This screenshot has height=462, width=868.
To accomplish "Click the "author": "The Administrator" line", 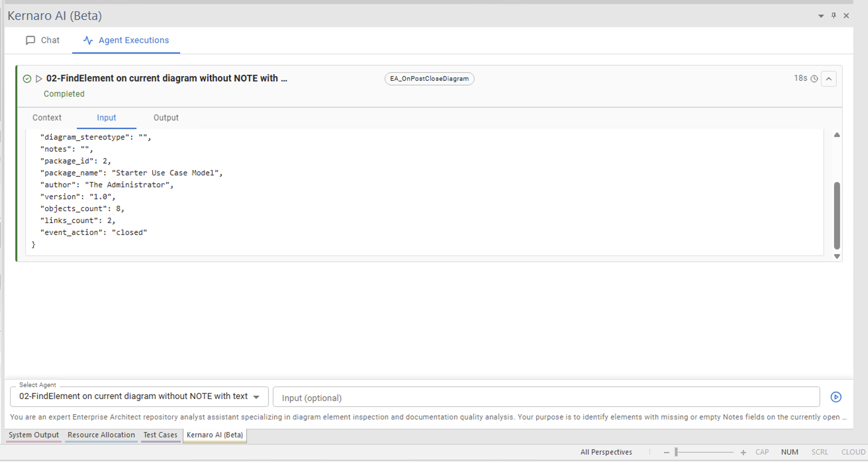I will (x=107, y=185).
